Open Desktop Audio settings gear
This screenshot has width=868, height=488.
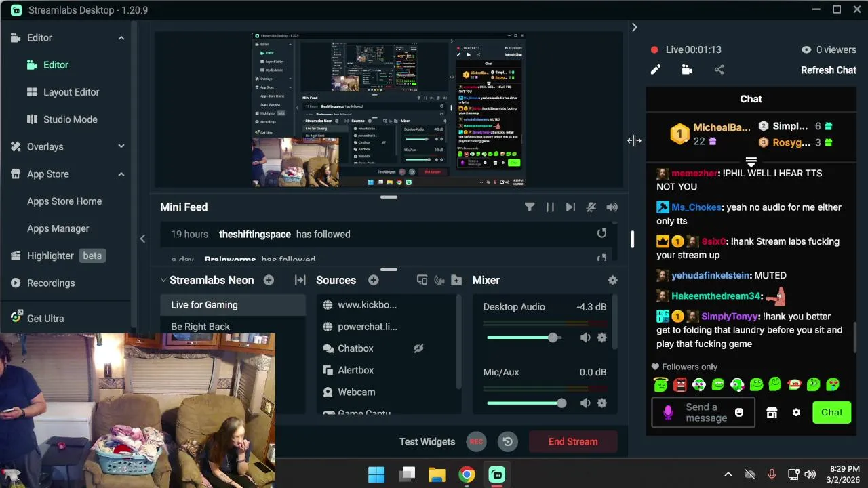(x=601, y=338)
